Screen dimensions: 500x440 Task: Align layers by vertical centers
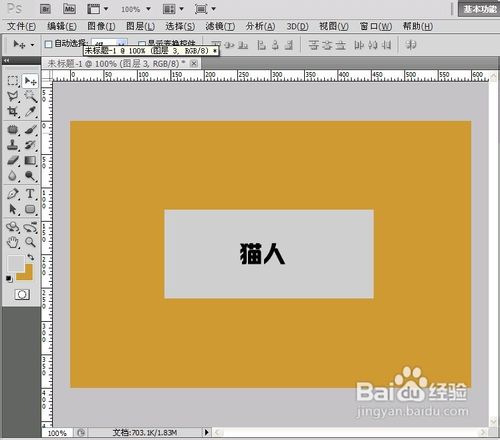229,45
